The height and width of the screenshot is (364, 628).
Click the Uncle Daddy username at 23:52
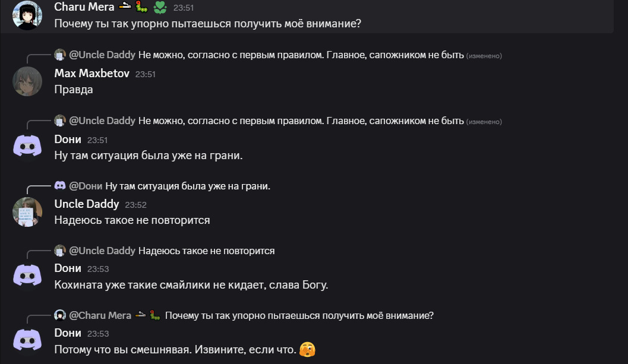(x=86, y=204)
